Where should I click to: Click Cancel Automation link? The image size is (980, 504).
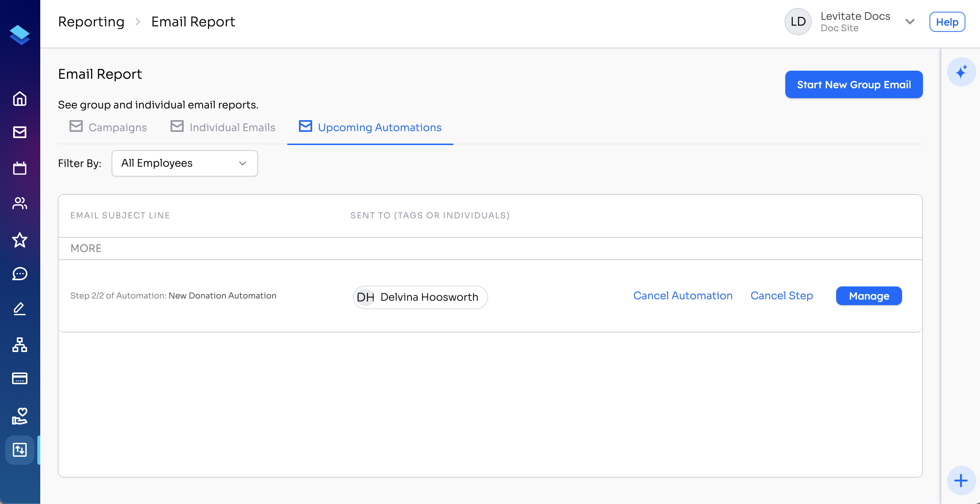tap(683, 296)
